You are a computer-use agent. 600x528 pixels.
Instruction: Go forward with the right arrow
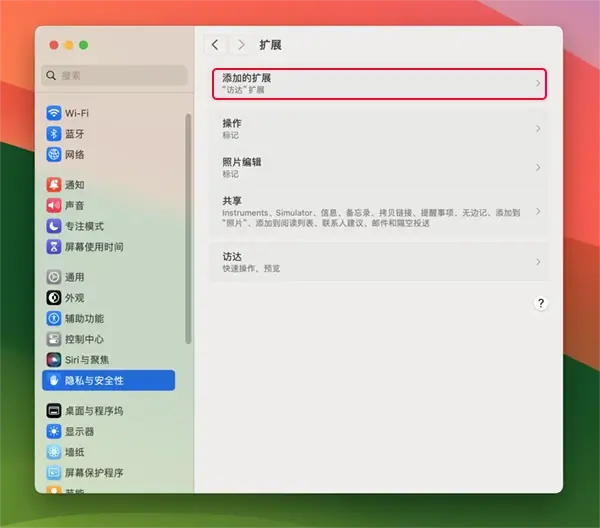point(241,45)
